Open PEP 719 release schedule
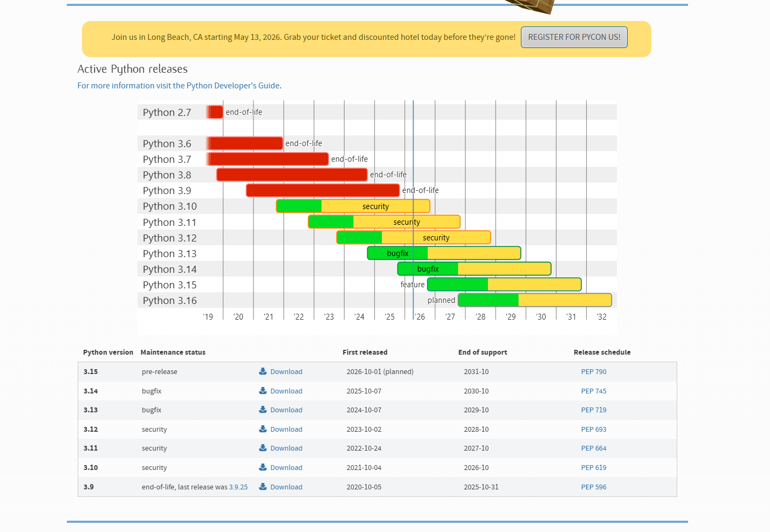The width and height of the screenshot is (770, 532). [x=594, y=410]
